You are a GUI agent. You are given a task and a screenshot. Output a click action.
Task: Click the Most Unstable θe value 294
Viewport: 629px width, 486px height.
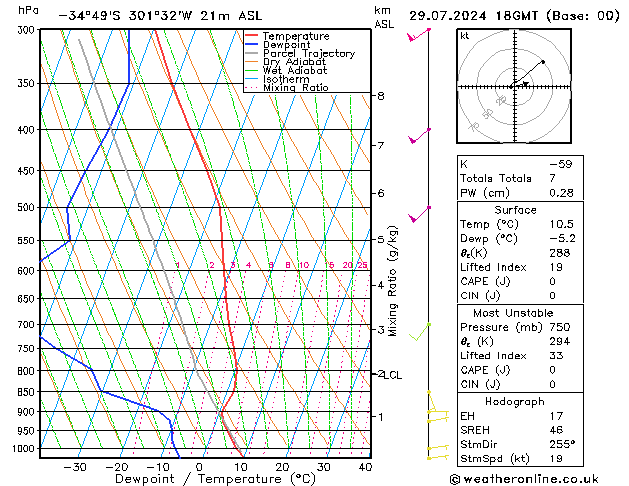[x=560, y=342]
